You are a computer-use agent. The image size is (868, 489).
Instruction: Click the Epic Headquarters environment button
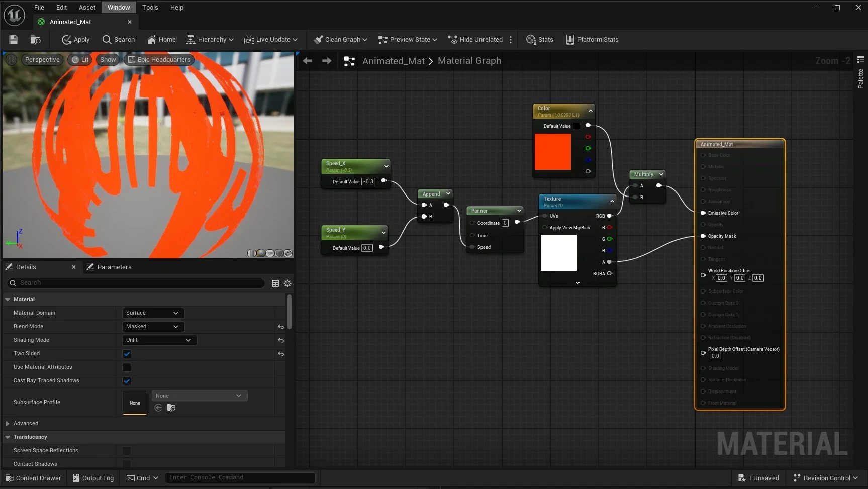(x=159, y=59)
